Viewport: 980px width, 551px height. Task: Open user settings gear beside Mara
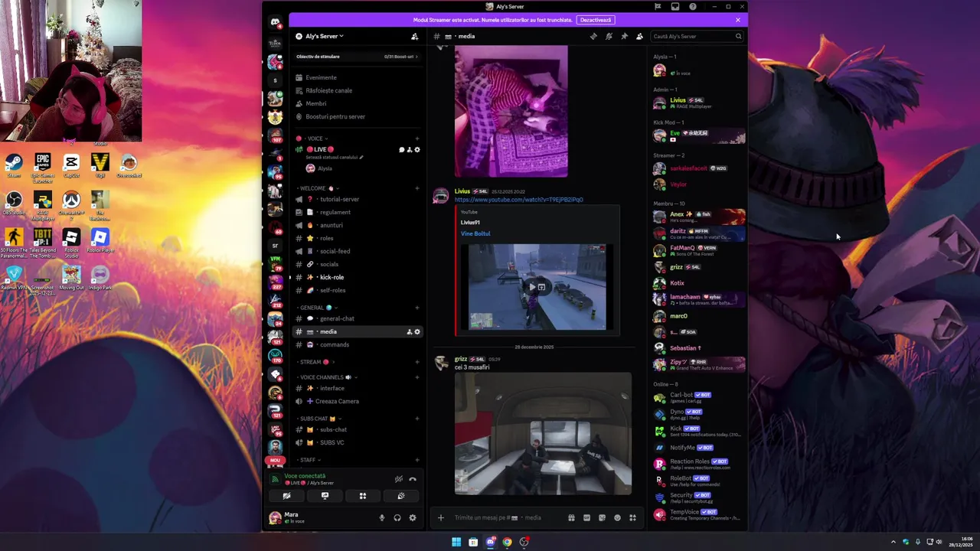413,518
